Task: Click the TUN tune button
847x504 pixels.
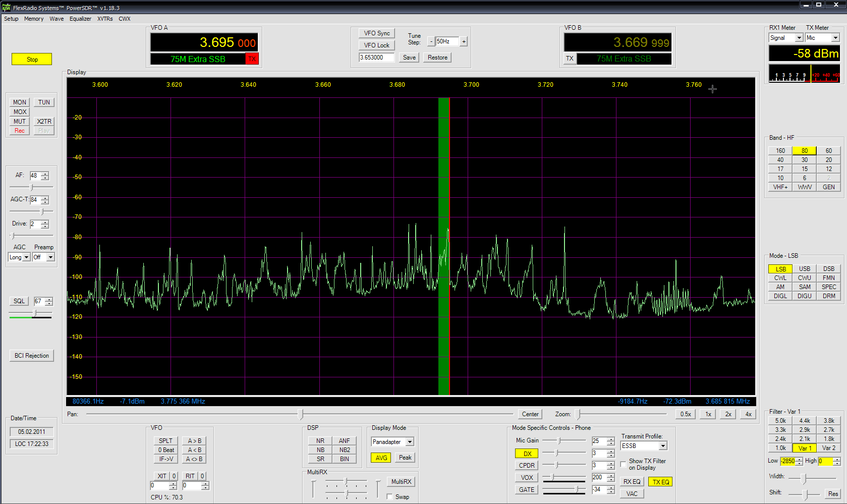Action: [44, 102]
